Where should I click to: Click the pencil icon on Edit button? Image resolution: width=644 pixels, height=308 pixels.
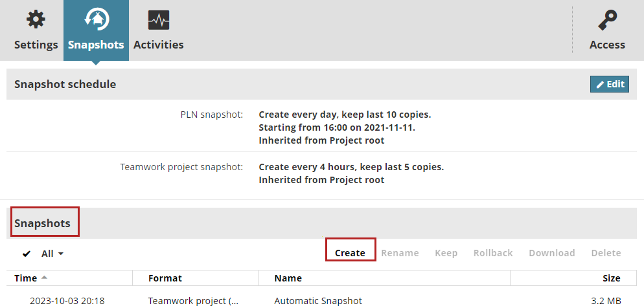(600, 84)
